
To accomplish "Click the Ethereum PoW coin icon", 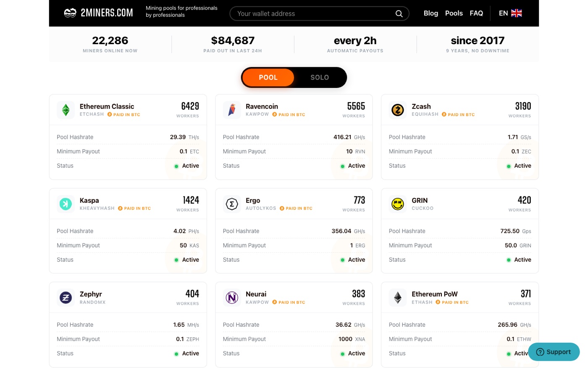I will pos(398,298).
